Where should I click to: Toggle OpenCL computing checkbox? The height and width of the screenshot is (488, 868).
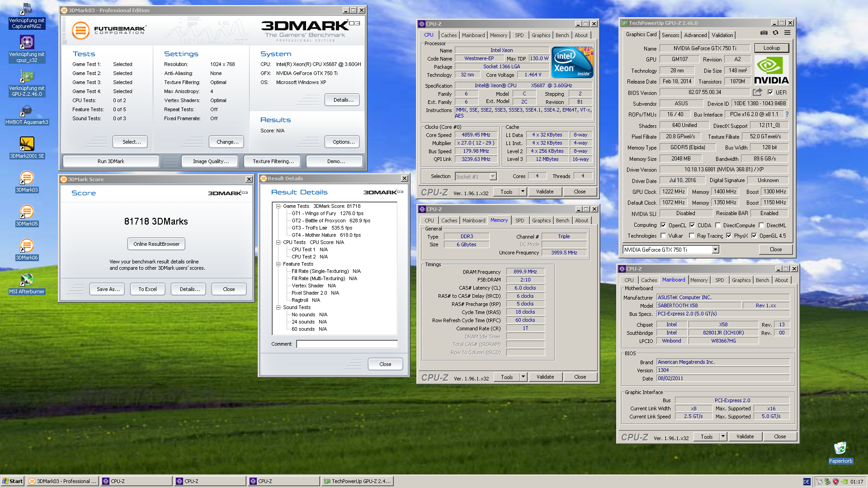pos(663,225)
